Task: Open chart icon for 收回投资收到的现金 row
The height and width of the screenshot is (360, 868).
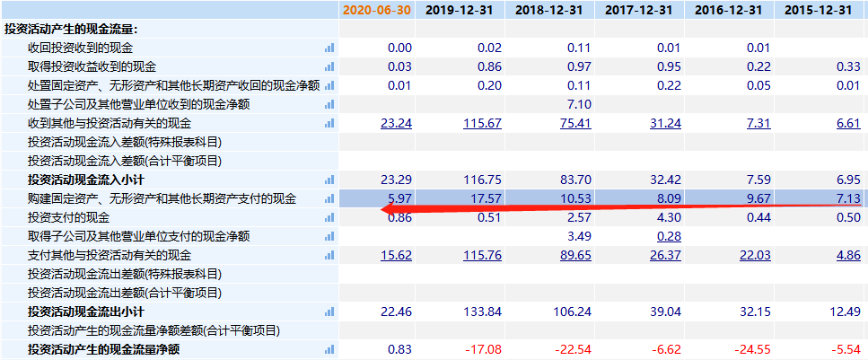Action: 329,48
